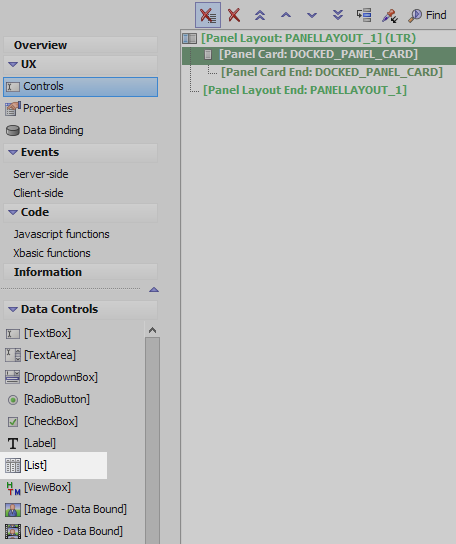Collapse the UX section
This screenshot has height=544, width=456.
(13, 64)
